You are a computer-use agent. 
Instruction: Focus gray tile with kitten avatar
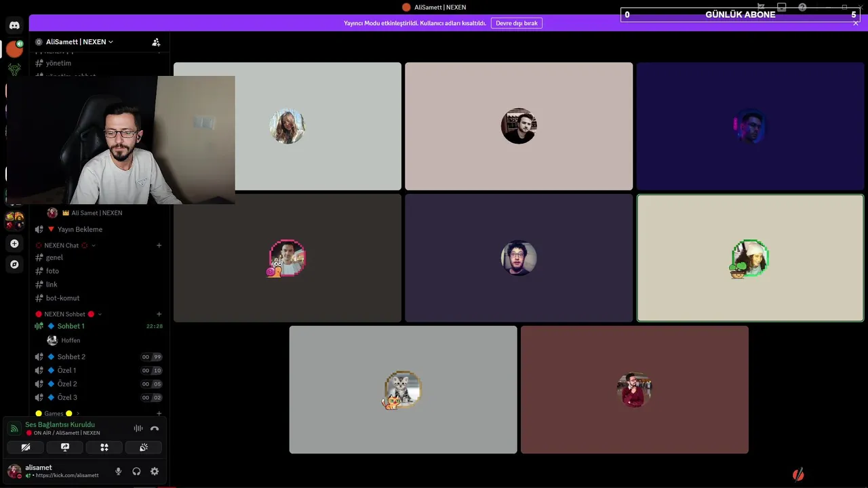pos(403,390)
